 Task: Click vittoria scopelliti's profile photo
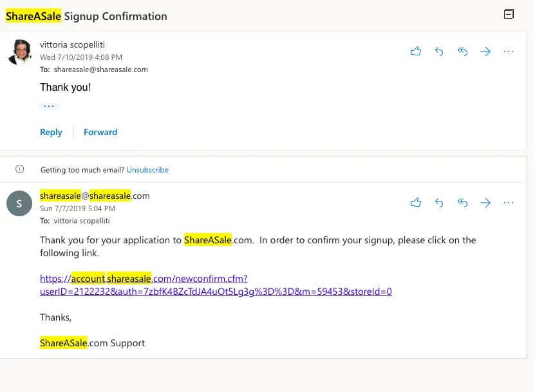tap(20, 52)
